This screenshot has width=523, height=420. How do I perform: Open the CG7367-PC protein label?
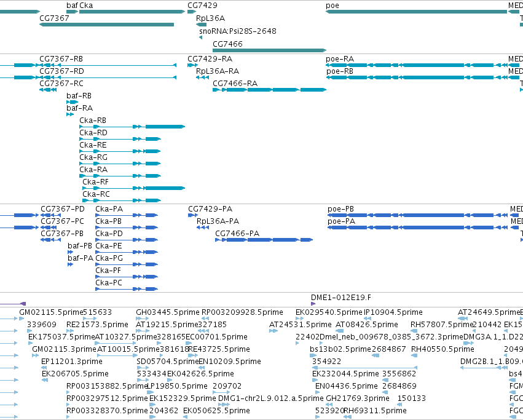click(62, 221)
